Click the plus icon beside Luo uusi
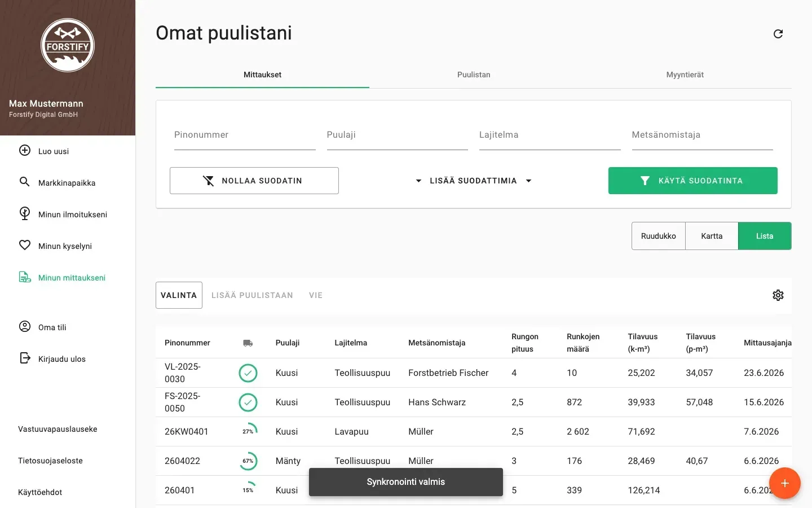The image size is (812, 508). pyautogui.click(x=25, y=150)
